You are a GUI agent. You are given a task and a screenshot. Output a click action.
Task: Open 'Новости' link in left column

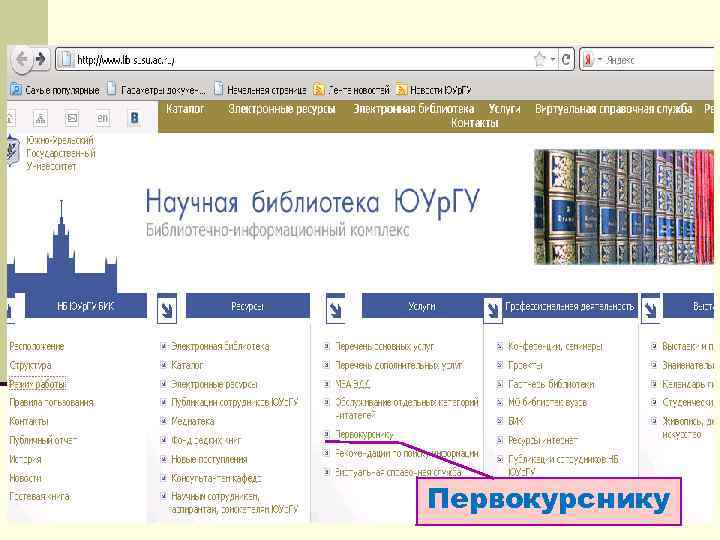(25, 478)
